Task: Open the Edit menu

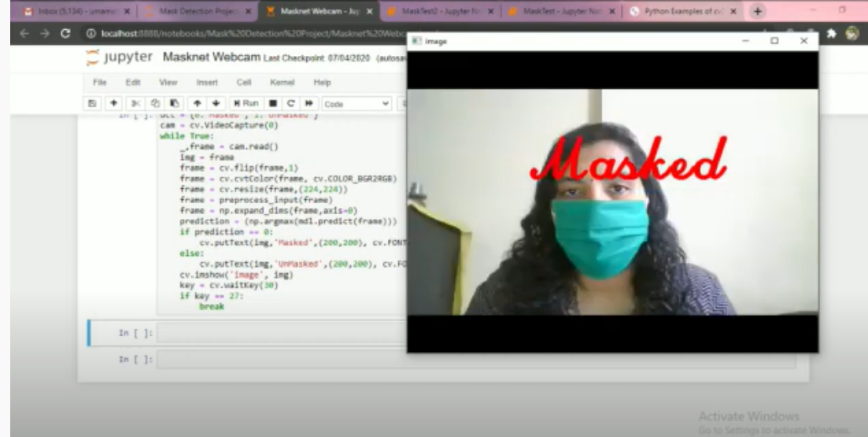Action: (133, 82)
